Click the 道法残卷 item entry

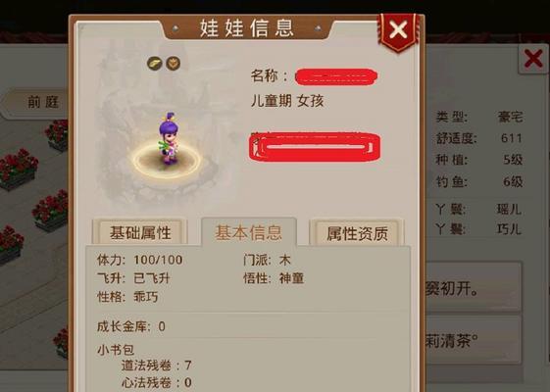click(x=156, y=366)
